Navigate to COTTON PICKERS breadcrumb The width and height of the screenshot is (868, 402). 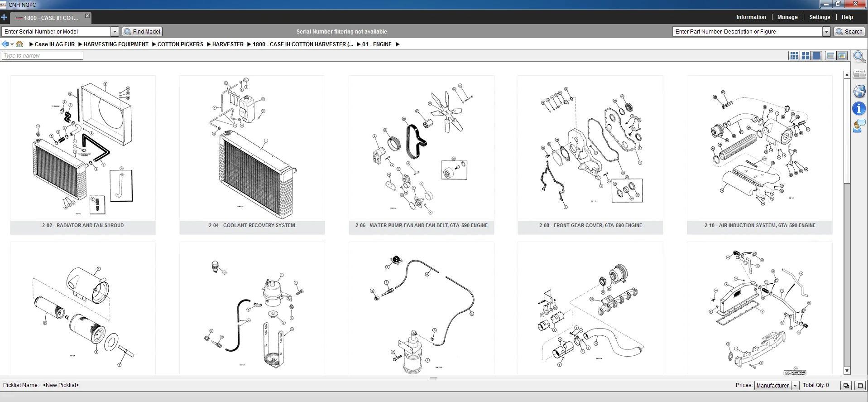coord(180,44)
